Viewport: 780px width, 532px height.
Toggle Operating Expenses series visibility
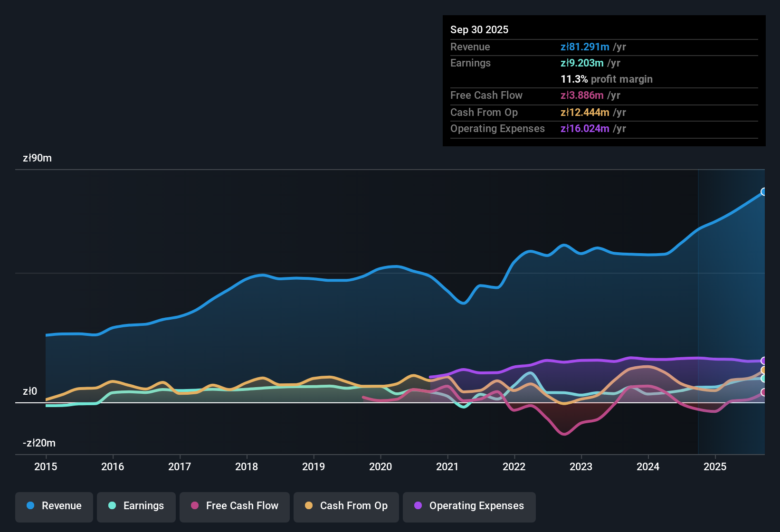(469, 506)
